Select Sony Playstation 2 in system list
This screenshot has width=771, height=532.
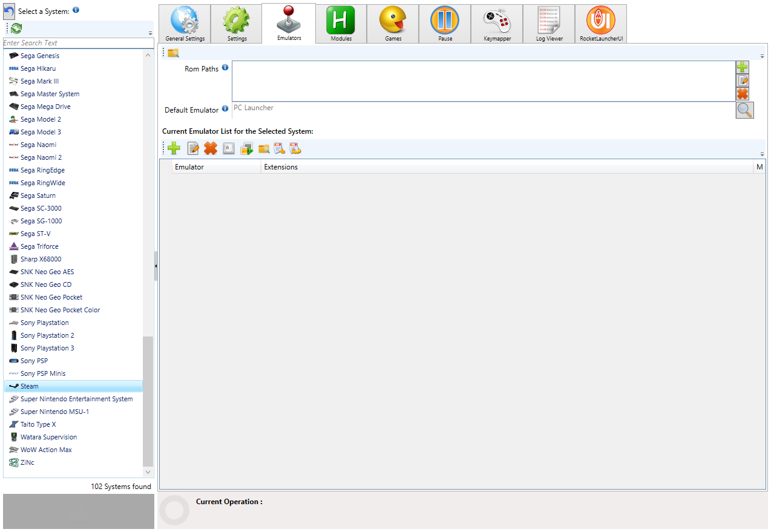click(x=47, y=335)
